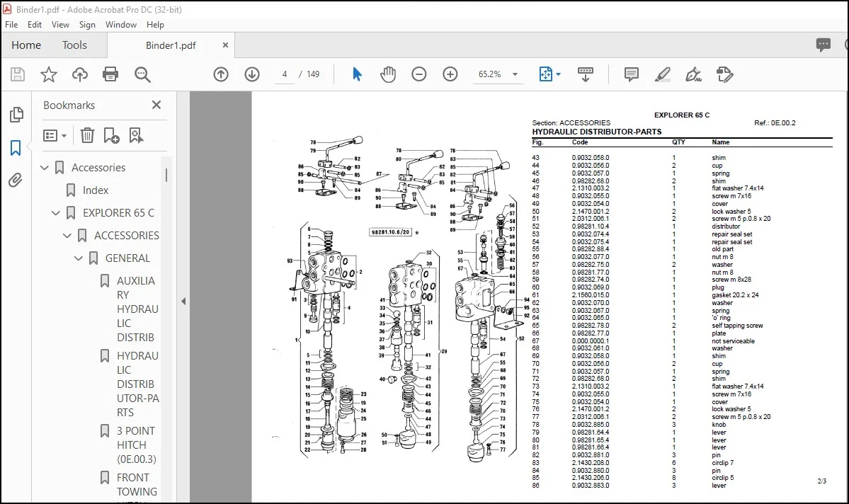The height and width of the screenshot is (504, 849).
Task: Open the Sign menu
Action: coord(87,25)
